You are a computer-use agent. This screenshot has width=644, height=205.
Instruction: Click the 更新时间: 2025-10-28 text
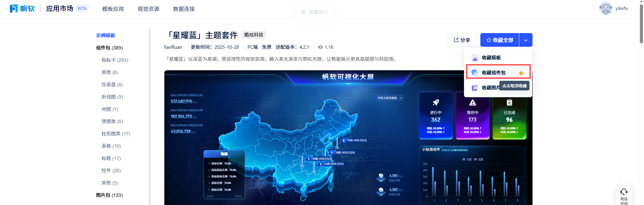pyautogui.click(x=215, y=47)
